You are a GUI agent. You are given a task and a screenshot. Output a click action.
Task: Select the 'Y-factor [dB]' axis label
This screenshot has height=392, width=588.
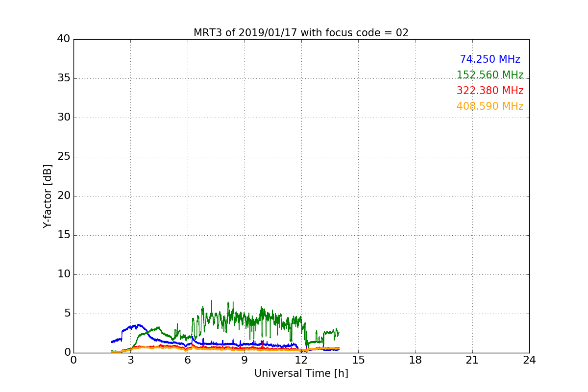coord(48,196)
